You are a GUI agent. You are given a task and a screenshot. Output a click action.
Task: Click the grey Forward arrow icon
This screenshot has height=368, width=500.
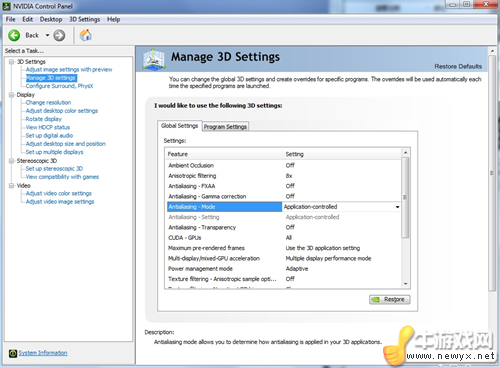[x=59, y=35]
